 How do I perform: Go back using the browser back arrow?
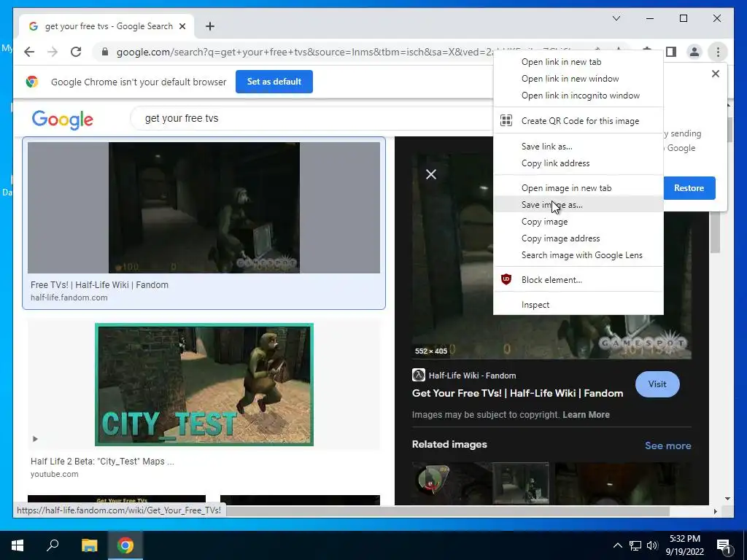click(29, 52)
